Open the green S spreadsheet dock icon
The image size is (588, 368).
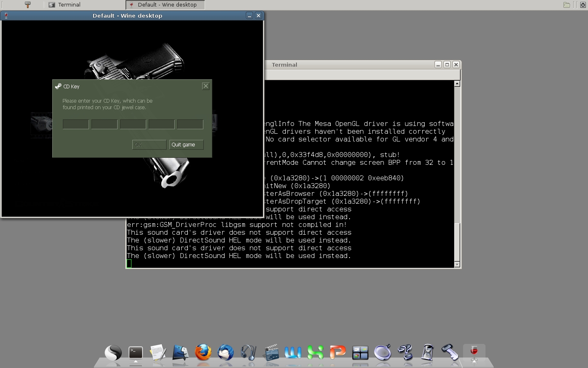[x=315, y=352]
